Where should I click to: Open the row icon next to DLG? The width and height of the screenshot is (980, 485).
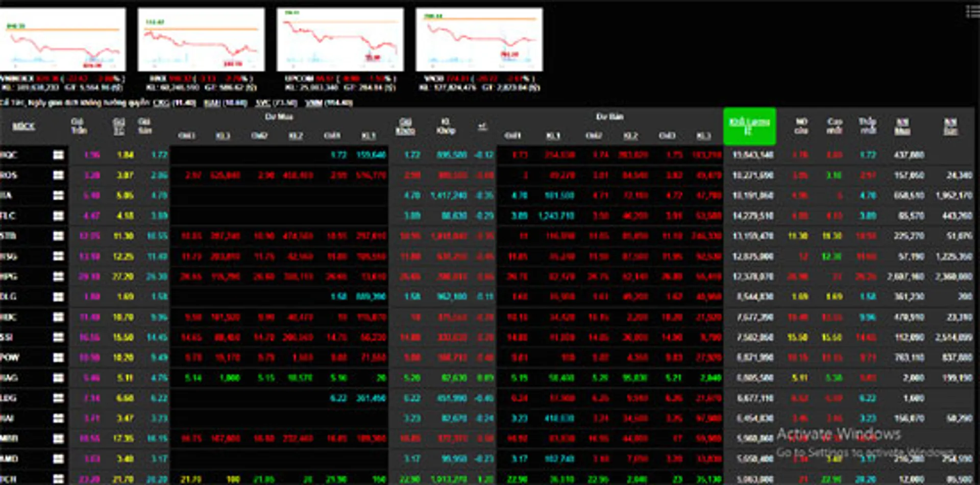59,297
